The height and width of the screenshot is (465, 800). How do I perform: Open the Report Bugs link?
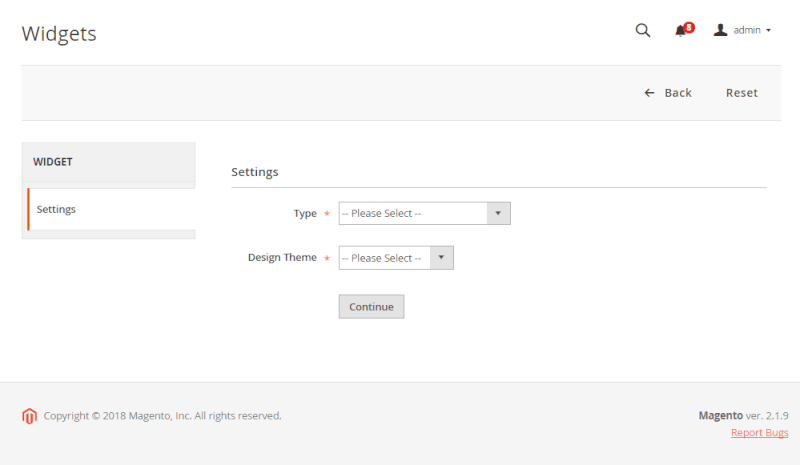760,433
